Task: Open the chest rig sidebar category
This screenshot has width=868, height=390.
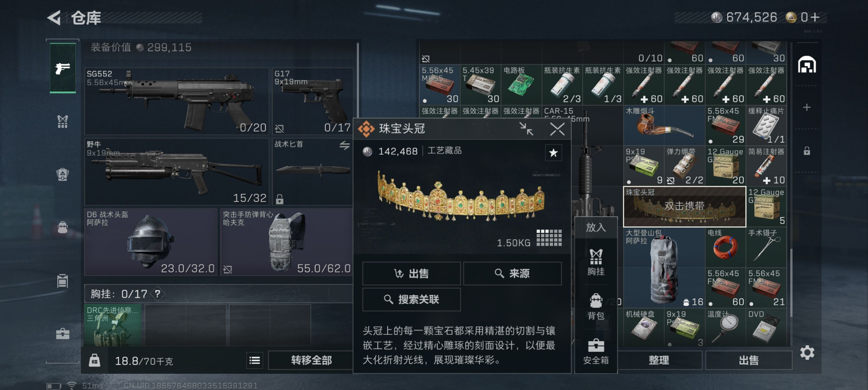Action: (63, 122)
